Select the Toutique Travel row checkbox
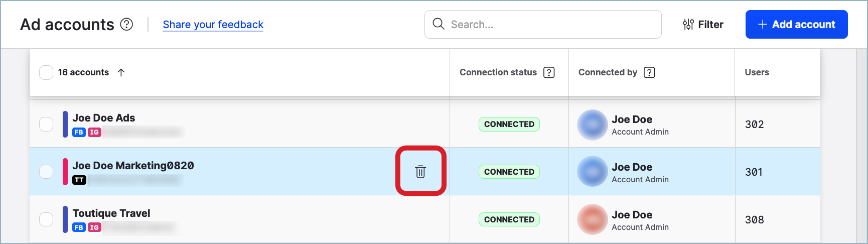Screen dimensions: 868x244 click(x=46, y=219)
